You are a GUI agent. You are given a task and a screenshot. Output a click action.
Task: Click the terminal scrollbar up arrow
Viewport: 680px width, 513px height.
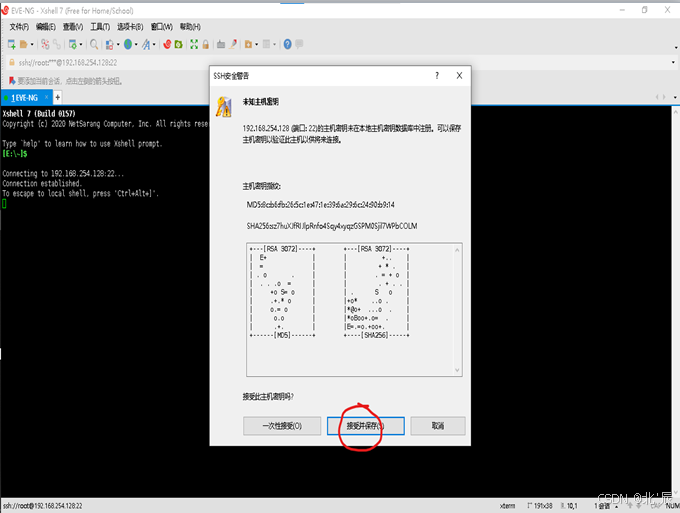[x=676, y=111]
